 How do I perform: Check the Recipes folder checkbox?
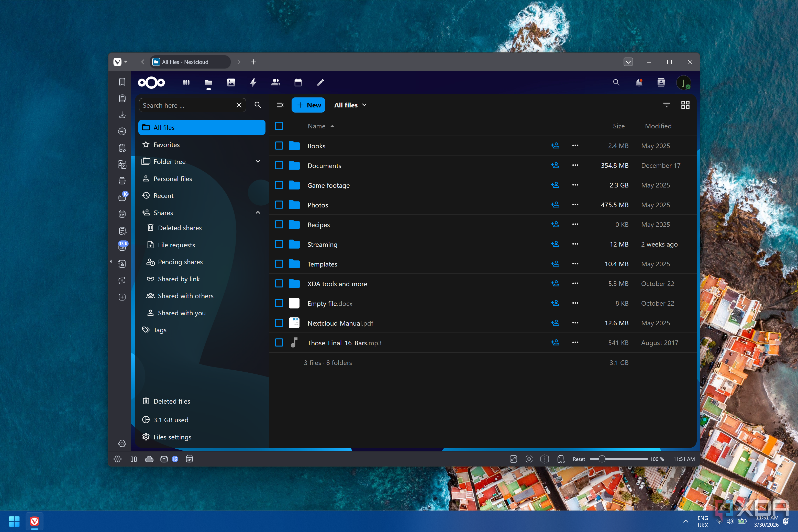279,224
